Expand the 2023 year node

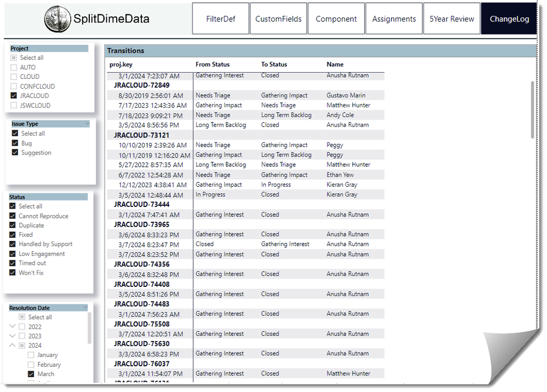(12, 336)
